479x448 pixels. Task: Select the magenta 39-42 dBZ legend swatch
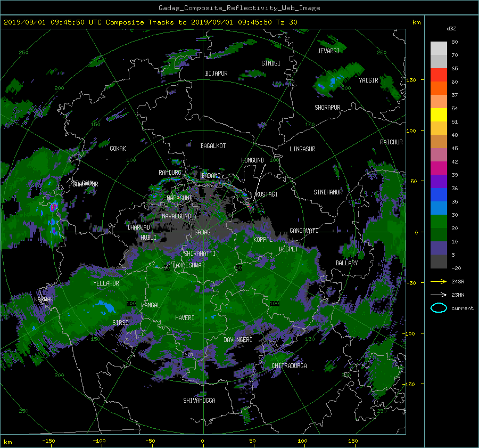tap(439, 168)
